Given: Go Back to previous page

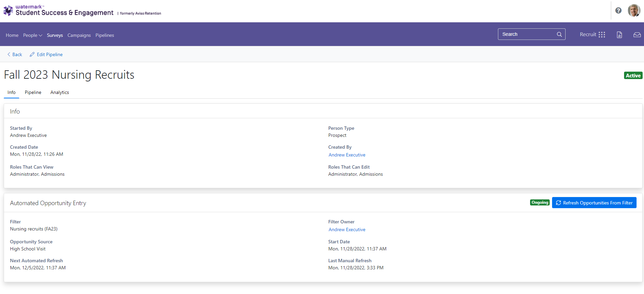Looking at the screenshot, I should coord(15,54).
